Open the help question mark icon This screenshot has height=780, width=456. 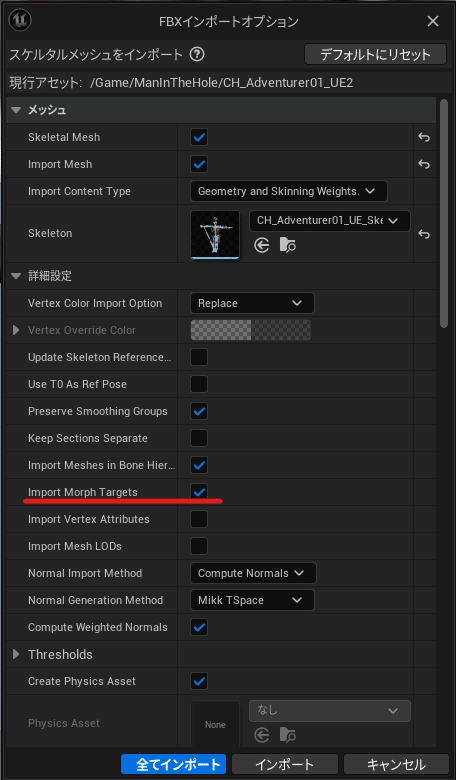tap(197, 54)
